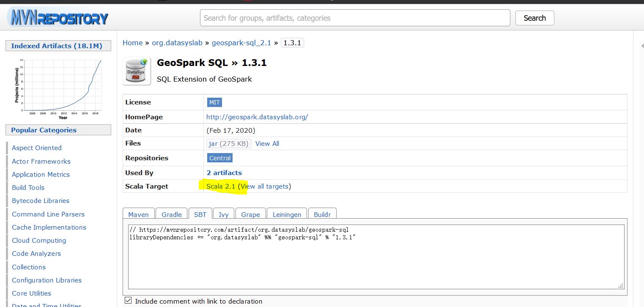Open the 2 artifacts link
Viewport: 644px width, 307px height.
(224, 173)
